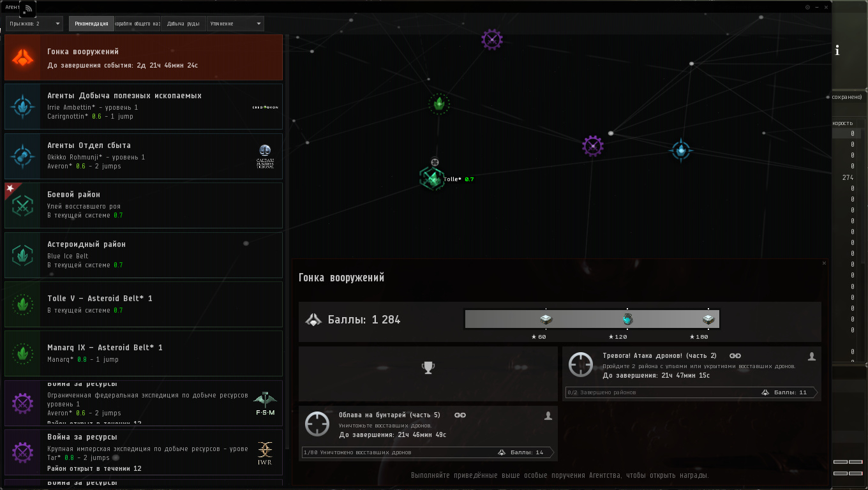Click the green asteroid belt marker above Tolle
Viewport: 868px width, 490px height.
point(439,103)
